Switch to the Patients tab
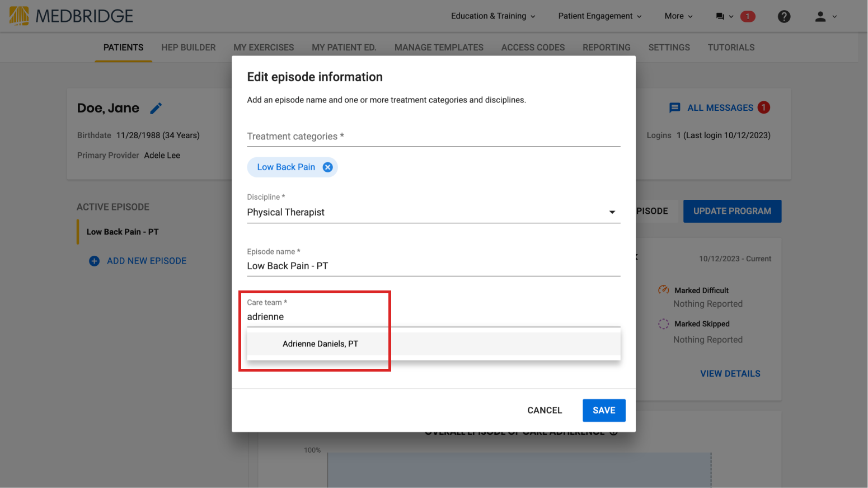The width and height of the screenshot is (868, 488). point(123,48)
